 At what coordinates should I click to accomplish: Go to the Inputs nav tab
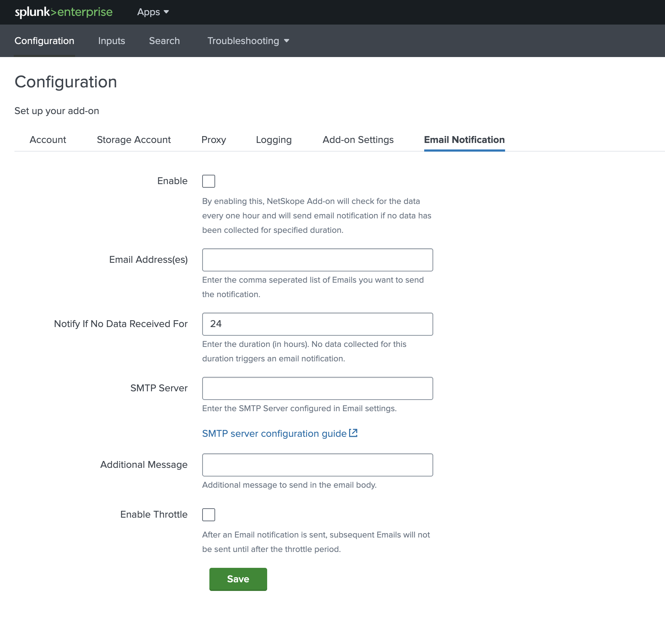pos(112,41)
